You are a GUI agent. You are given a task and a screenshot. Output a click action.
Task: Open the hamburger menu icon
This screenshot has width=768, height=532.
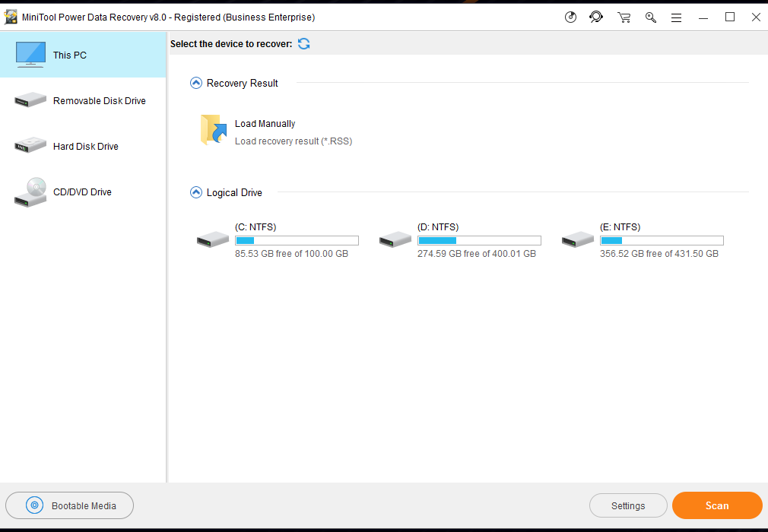677,18
